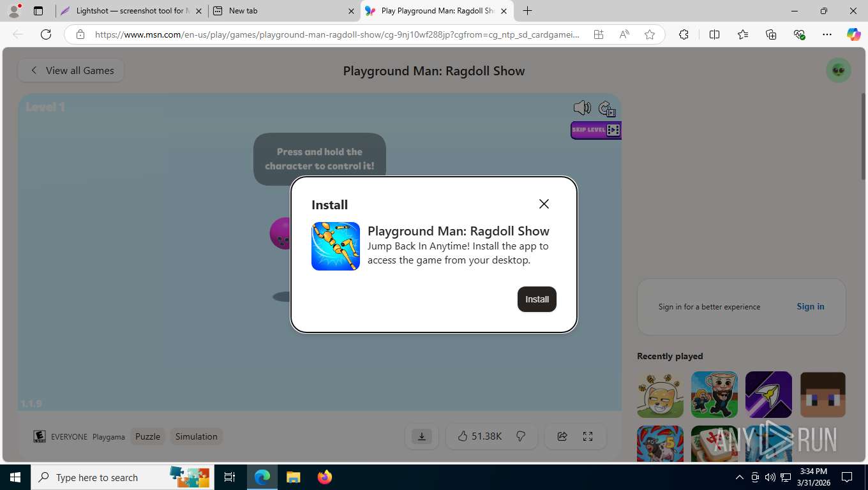Open the browser profile icon

point(14,11)
